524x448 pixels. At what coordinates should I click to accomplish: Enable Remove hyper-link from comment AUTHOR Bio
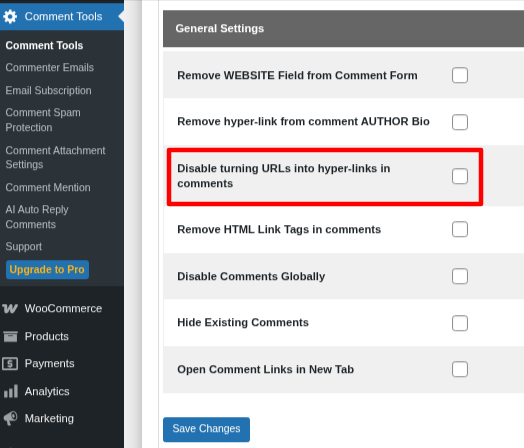click(x=460, y=122)
